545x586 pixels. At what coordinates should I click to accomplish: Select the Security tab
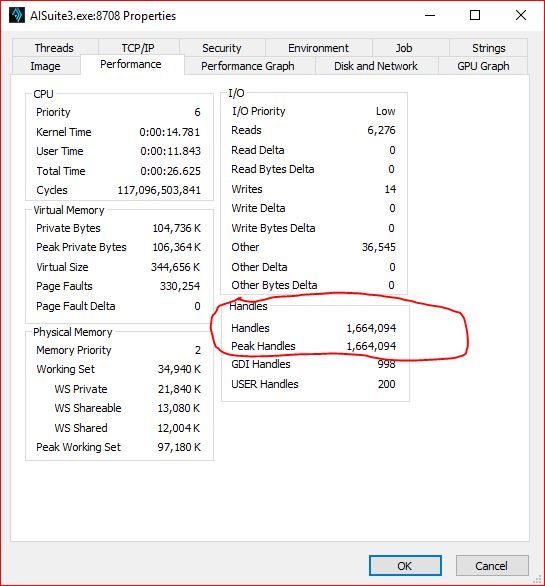[x=222, y=48]
